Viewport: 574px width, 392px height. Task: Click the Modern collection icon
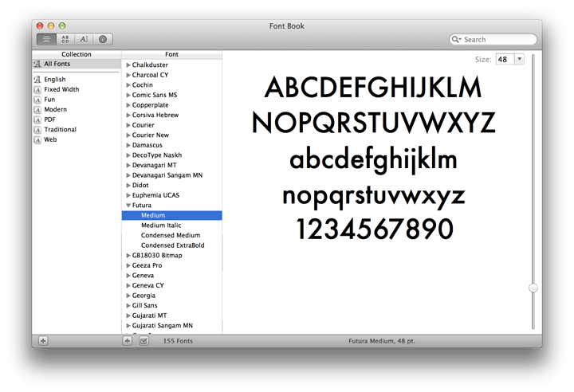point(37,110)
